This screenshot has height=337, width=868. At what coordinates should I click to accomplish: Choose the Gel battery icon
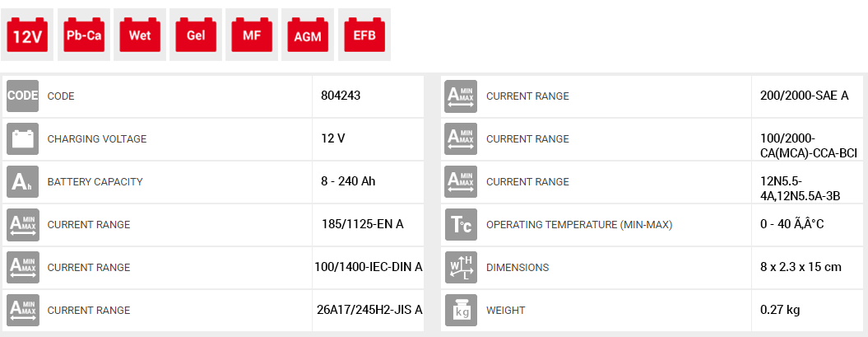coord(195,35)
